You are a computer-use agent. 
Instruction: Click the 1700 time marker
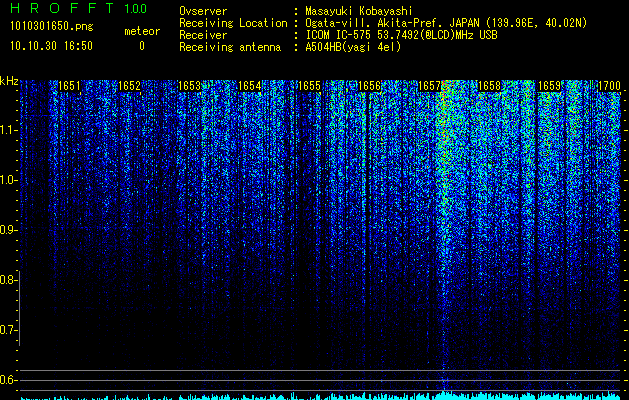pos(610,86)
